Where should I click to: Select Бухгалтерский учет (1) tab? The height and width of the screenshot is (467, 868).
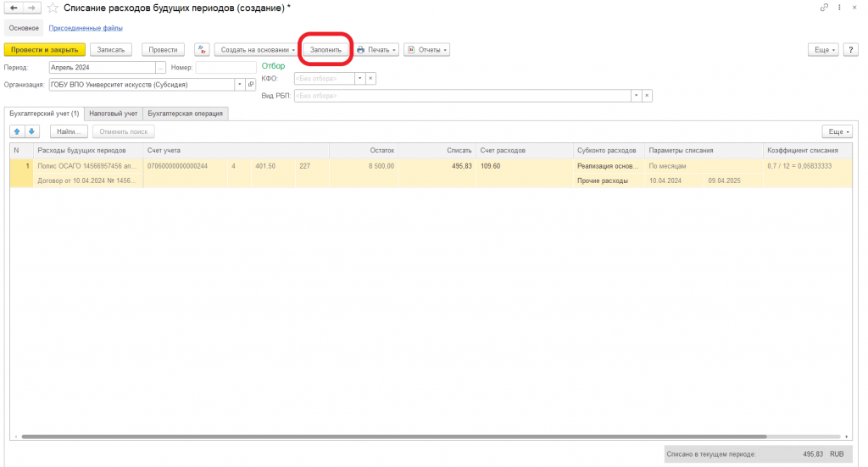click(x=44, y=114)
